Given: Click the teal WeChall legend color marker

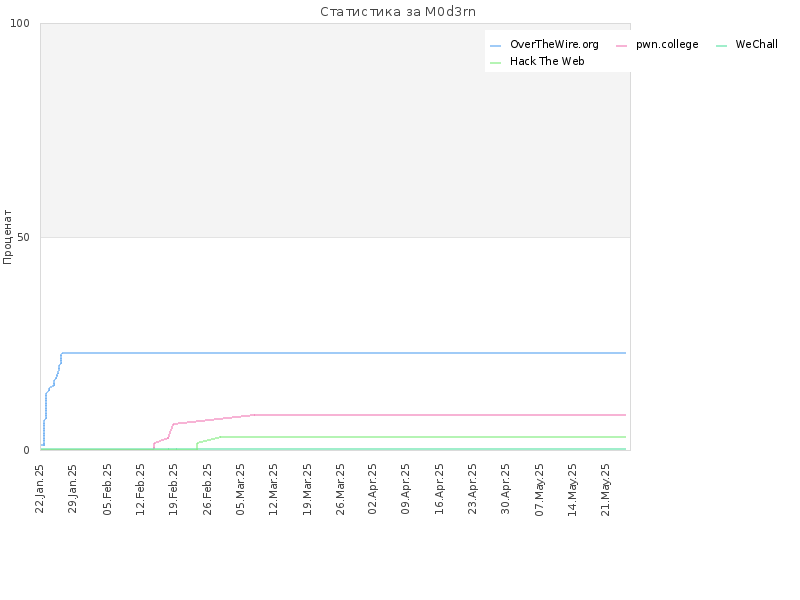Looking at the screenshot, I should pyautogui.click(x=721, y=46).
